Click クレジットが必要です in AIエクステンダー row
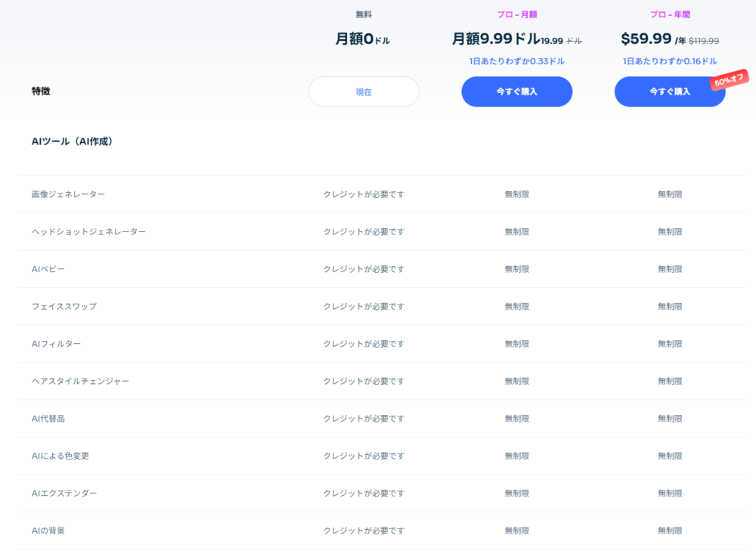 coord(364,493)
